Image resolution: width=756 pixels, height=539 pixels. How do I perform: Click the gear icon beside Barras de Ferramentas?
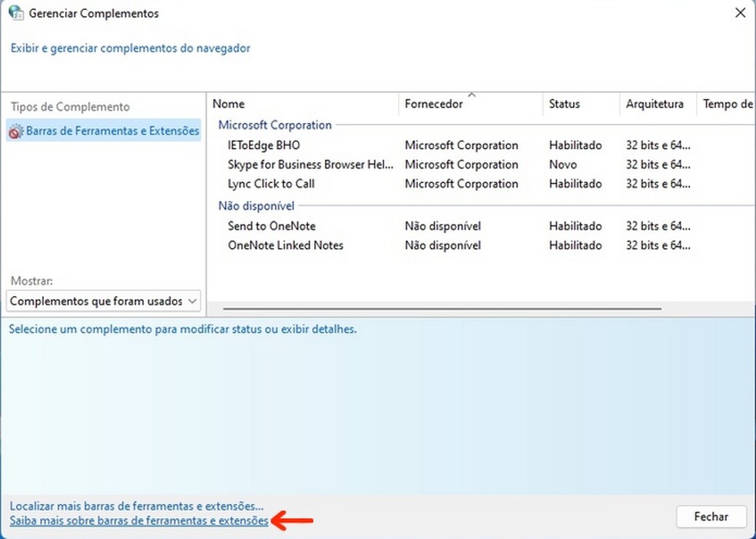tap(16, 131)
